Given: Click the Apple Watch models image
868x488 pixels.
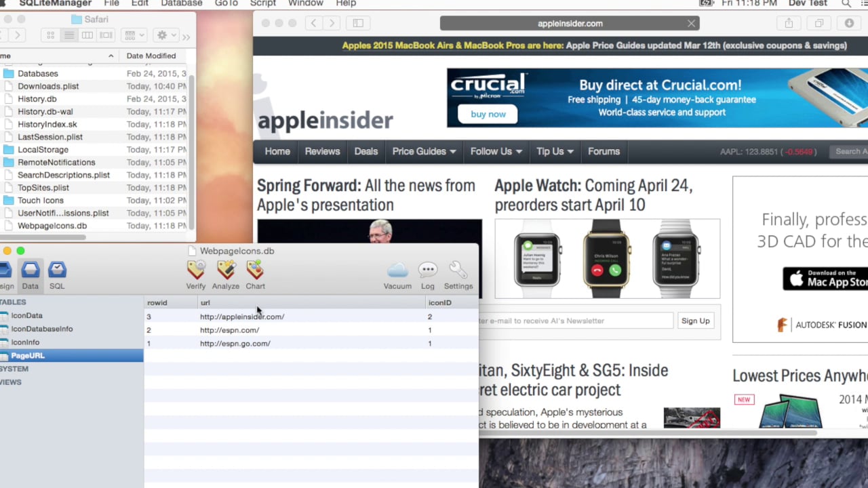Looking at the screenshot, I should point(607,258).
